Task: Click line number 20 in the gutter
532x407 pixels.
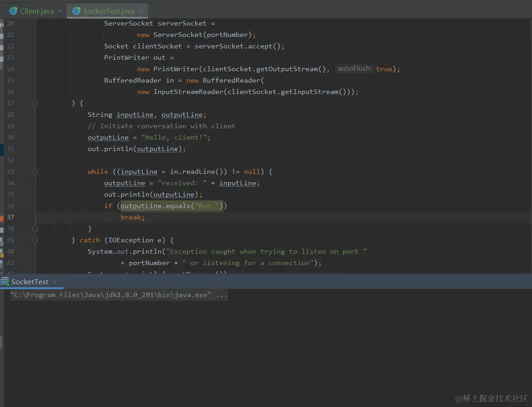Action: [x=11, y=23]
